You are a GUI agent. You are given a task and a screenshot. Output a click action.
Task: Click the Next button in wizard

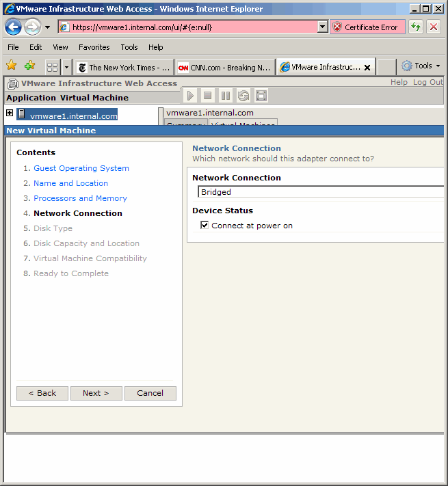[x=96, y=393]
